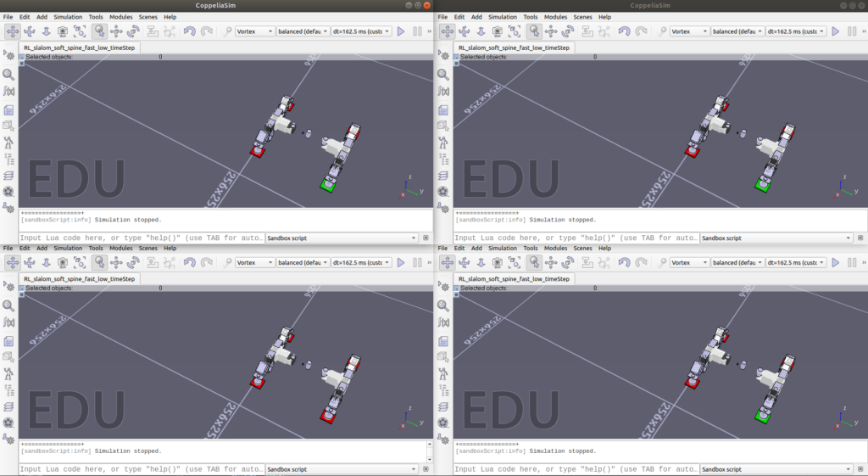
Task: Open Sandbox script dropdown in top-left window
Action: click(342, 238)
